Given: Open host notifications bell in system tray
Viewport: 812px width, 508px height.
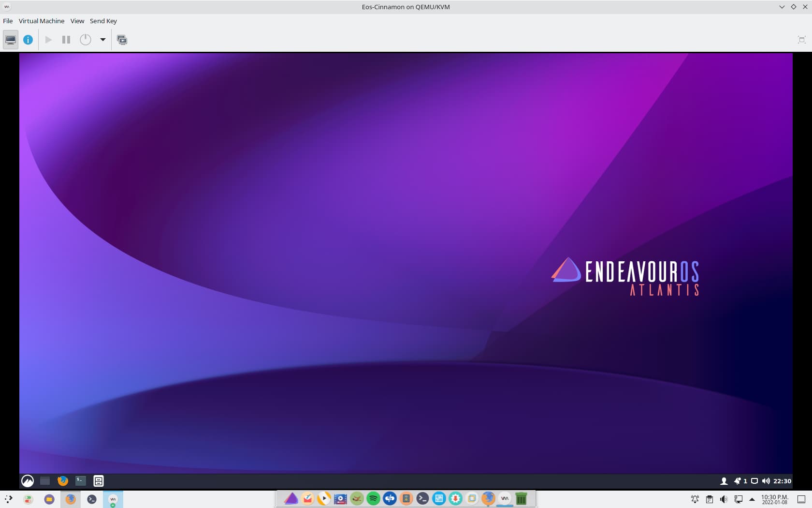Looking at the screenshot, I should pyautogui.click(x=695, y=499).
